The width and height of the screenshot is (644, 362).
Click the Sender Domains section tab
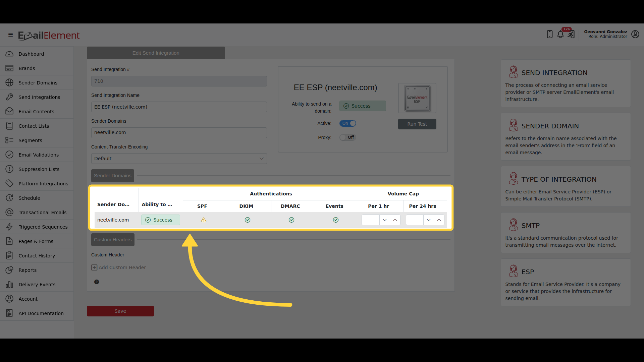(113, 176)
